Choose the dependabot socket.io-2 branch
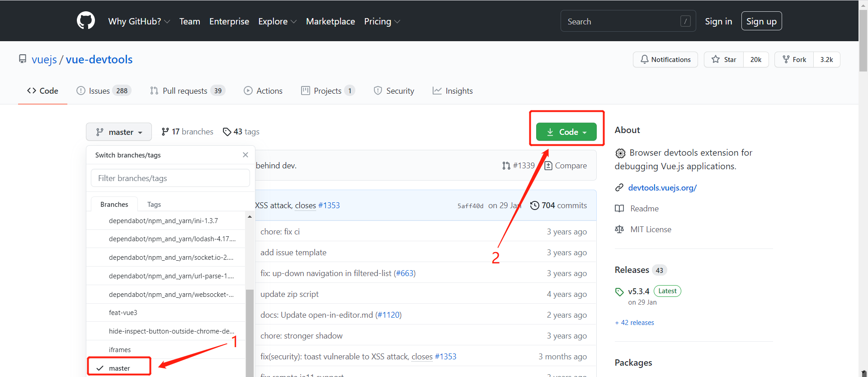Screen dimensions: 868x377 click(166, 257)
